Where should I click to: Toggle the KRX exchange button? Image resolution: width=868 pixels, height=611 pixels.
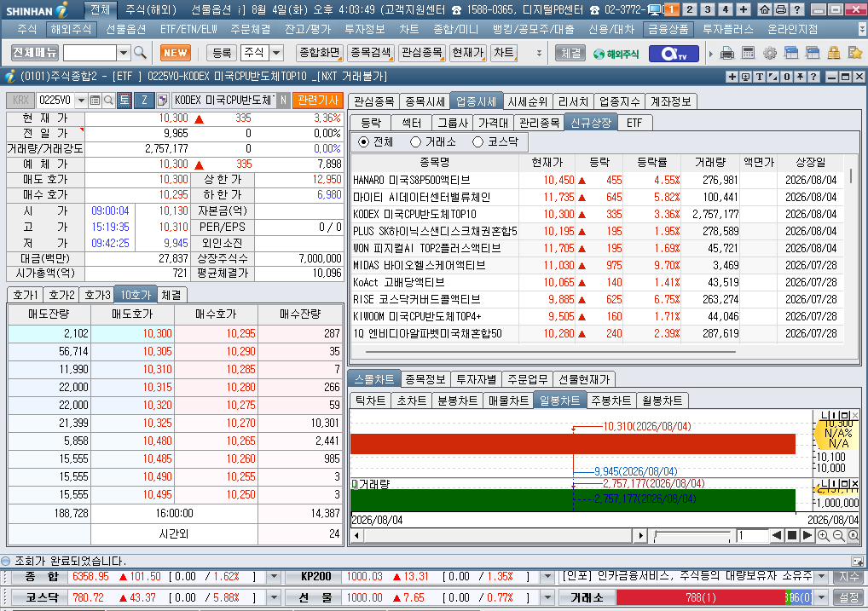[20, 101]
